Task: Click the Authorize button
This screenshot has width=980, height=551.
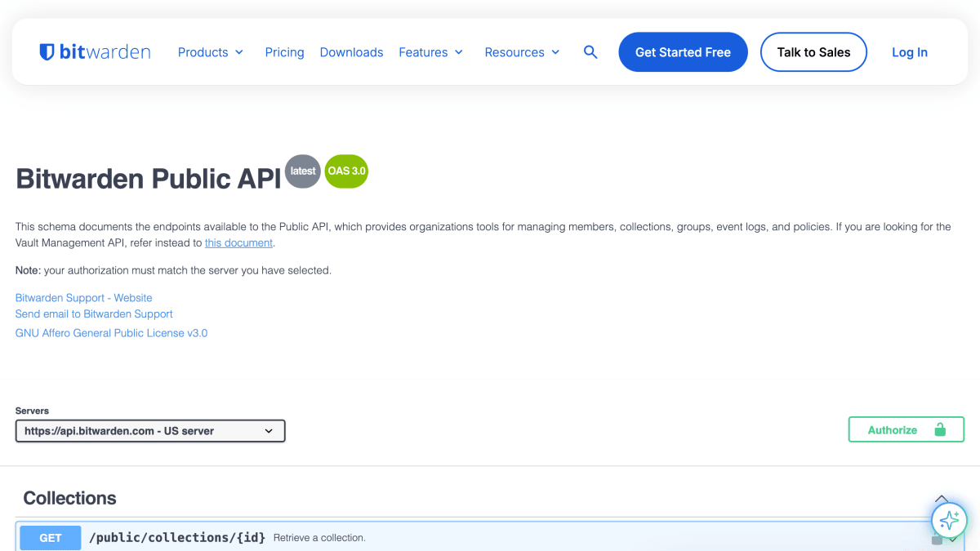Action: [x=906, y=429]
